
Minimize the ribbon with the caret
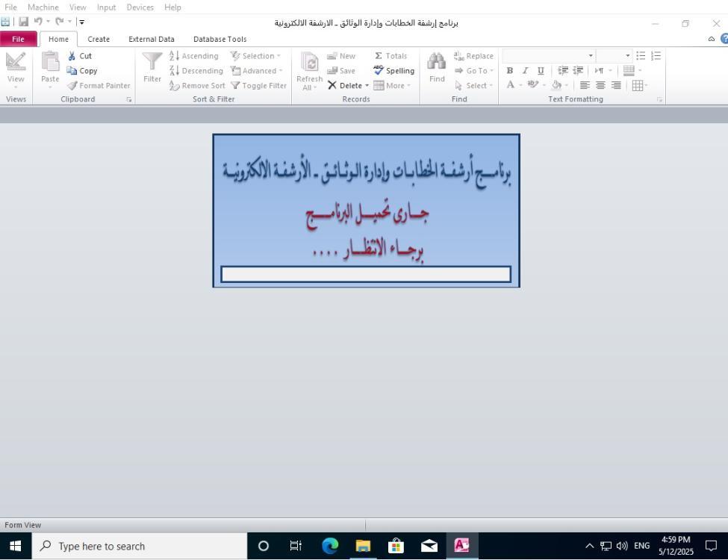pos(711,39)
